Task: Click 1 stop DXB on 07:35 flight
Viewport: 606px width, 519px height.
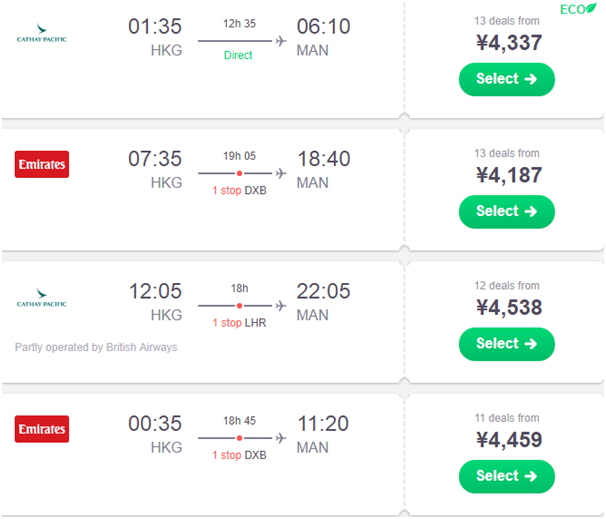Action: point(239,189)
